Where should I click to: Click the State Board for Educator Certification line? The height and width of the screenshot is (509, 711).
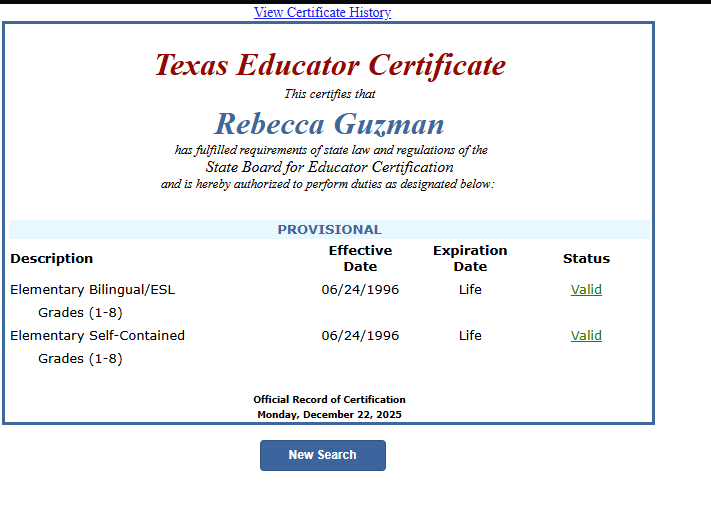coord(330,167)
